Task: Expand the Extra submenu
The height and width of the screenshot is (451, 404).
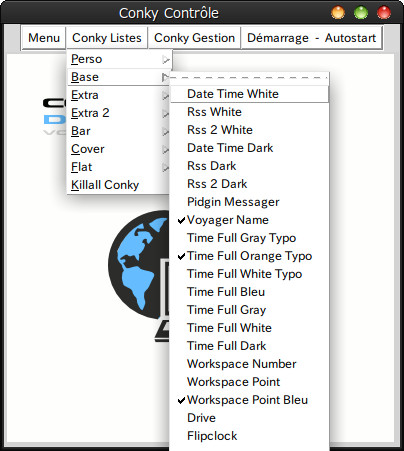Action: [119, 95]
